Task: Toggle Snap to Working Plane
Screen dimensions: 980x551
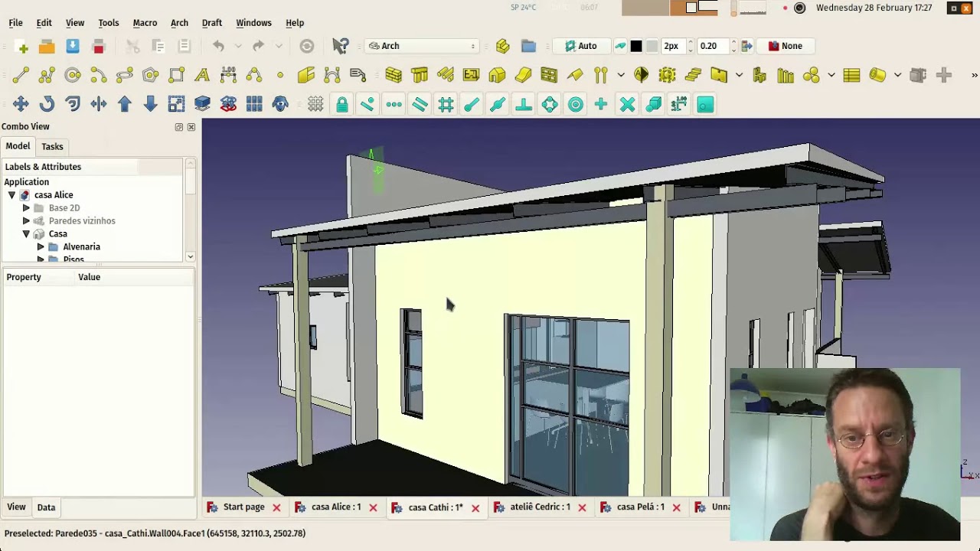Action: pos(705,104)
